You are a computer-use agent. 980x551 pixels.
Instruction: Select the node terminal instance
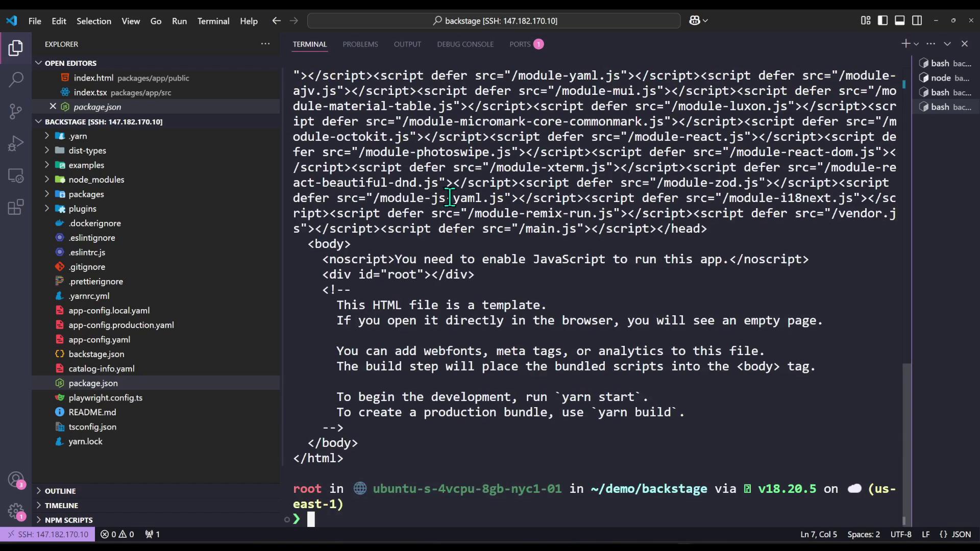946,78
